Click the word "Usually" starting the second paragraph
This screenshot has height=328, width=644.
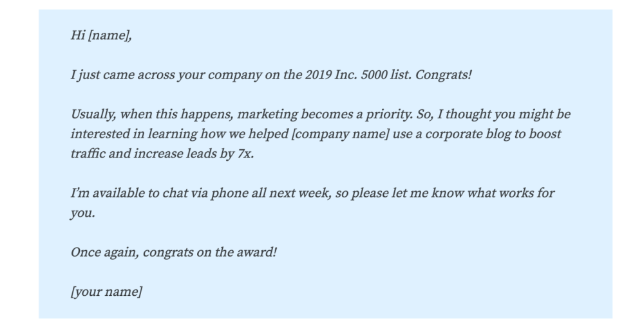pos(92,114)
